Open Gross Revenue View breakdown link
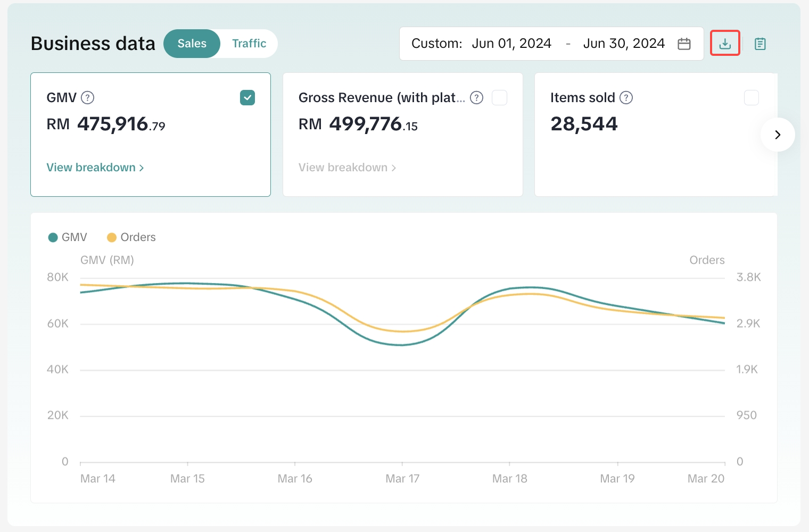This screenshot has height=532, width=809. (347, 168)
